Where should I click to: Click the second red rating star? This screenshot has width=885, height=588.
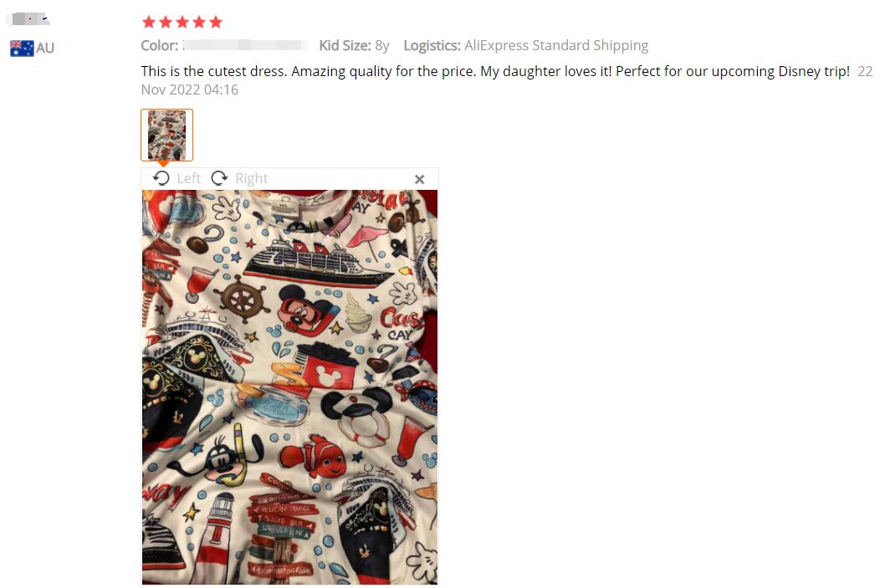(x=166, y=22)
